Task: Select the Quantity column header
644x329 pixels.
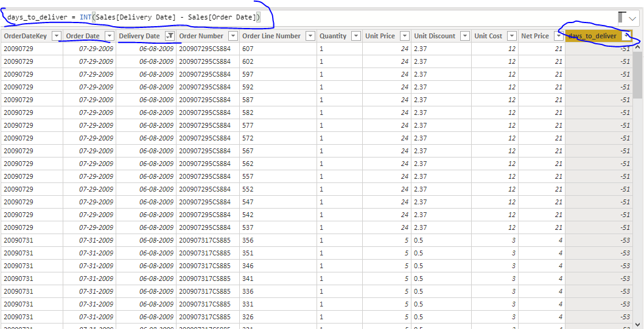Action: [340, 36]
